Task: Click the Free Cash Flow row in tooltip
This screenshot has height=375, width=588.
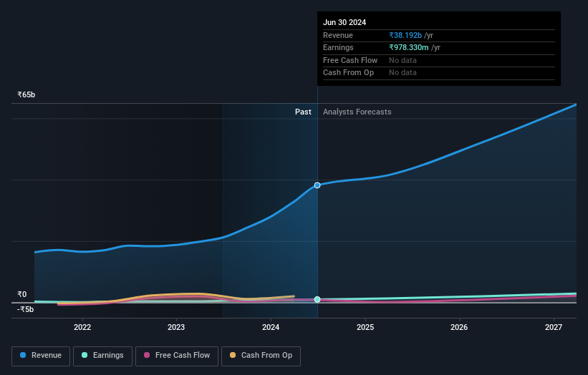Action: coord(439,60)
